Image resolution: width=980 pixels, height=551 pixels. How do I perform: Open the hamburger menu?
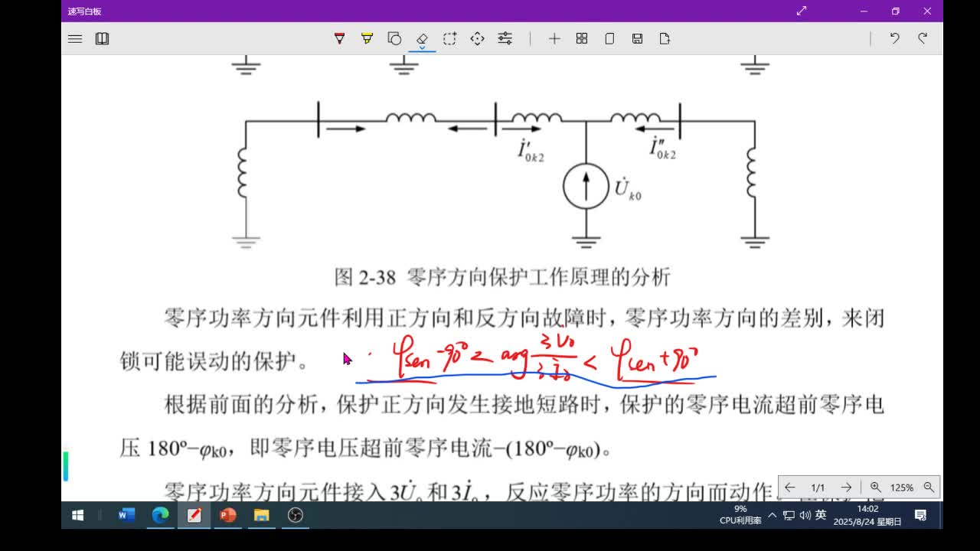click(x=75, y=38)
